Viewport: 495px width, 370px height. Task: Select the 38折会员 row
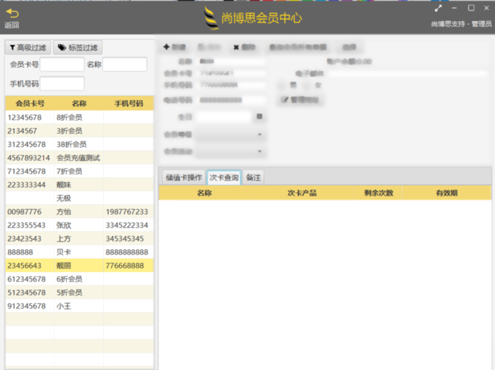click(x=79, y=144)
